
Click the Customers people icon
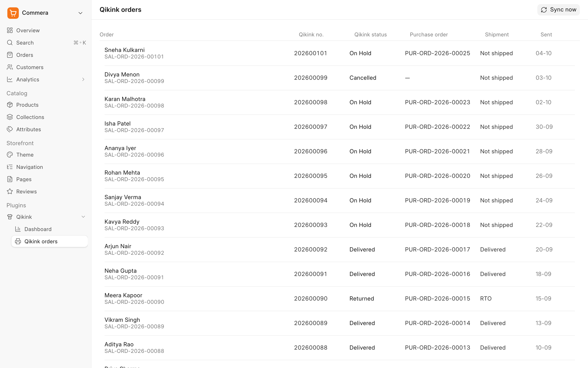click(x=10, y=67)
